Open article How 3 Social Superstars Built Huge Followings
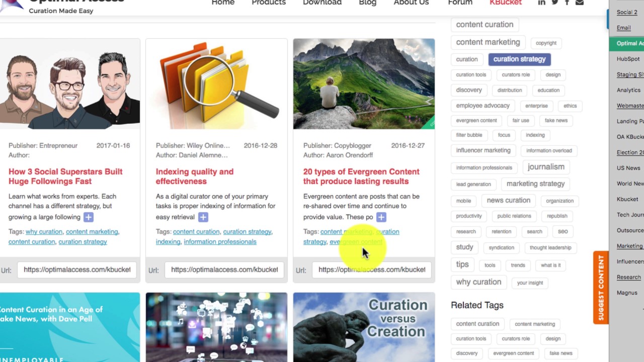This screenshot has height=362, width=644. 65,176
